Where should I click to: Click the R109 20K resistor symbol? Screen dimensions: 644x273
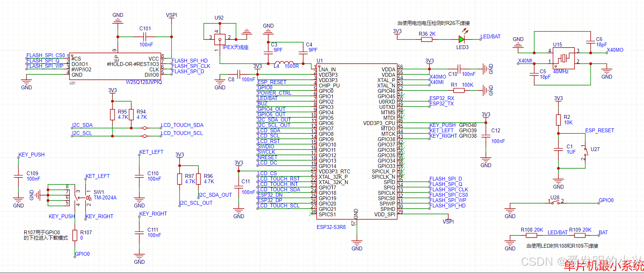click(580, 235)
